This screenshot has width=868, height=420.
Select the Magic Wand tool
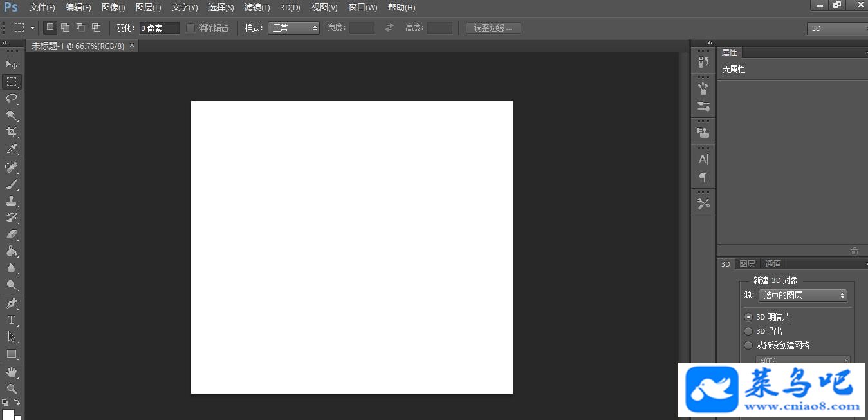click(x=12, y=115)
